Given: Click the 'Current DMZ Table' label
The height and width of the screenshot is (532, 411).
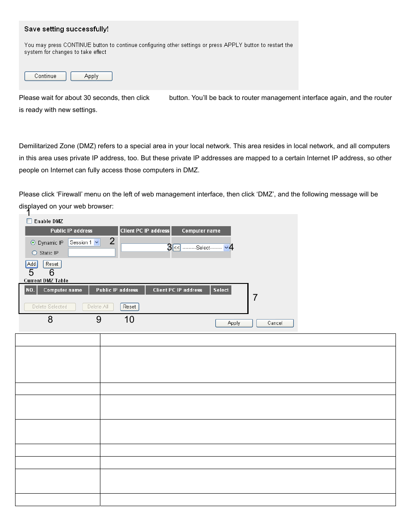Looking at the screenshot, I should click(46, 280).
